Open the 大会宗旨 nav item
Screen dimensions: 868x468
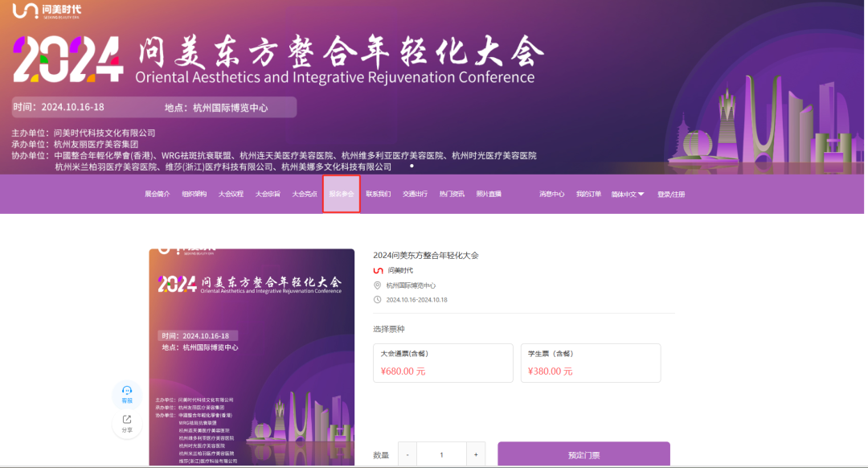click(x=268, y=195)
